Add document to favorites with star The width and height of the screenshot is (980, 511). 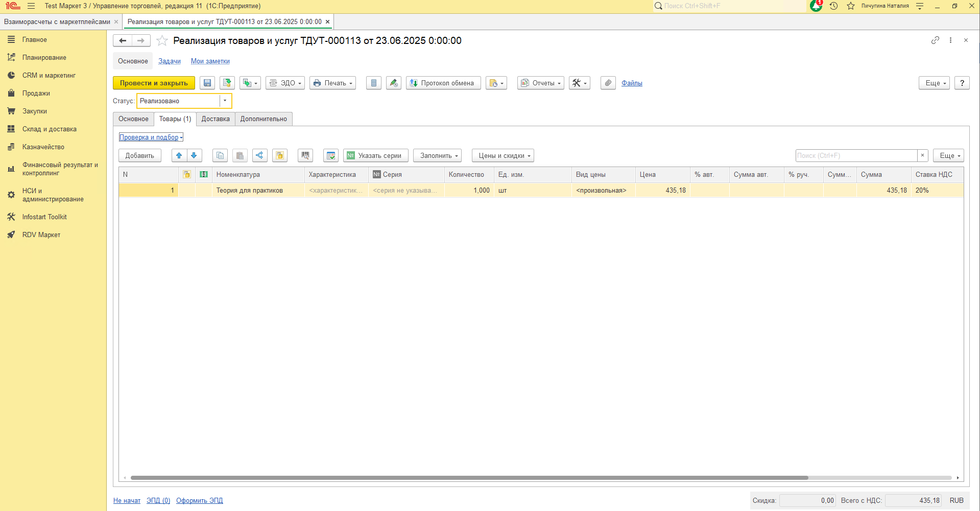click(x=162, y=40)
